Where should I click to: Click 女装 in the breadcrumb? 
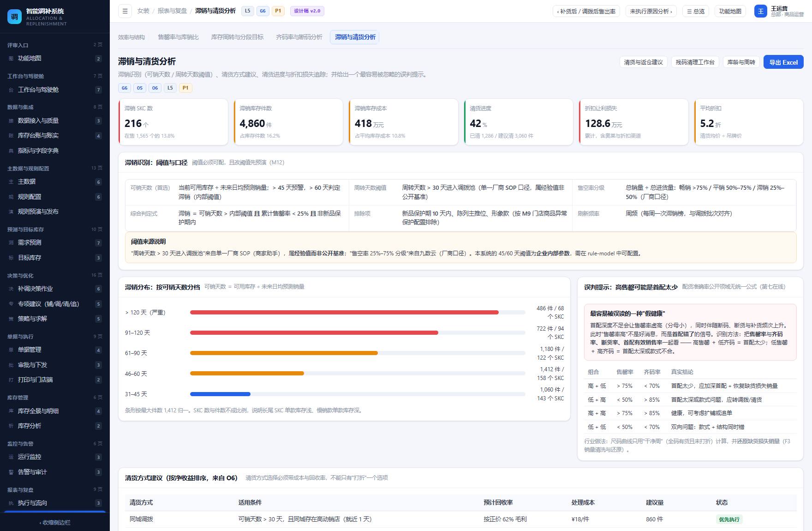pos(143,11)
